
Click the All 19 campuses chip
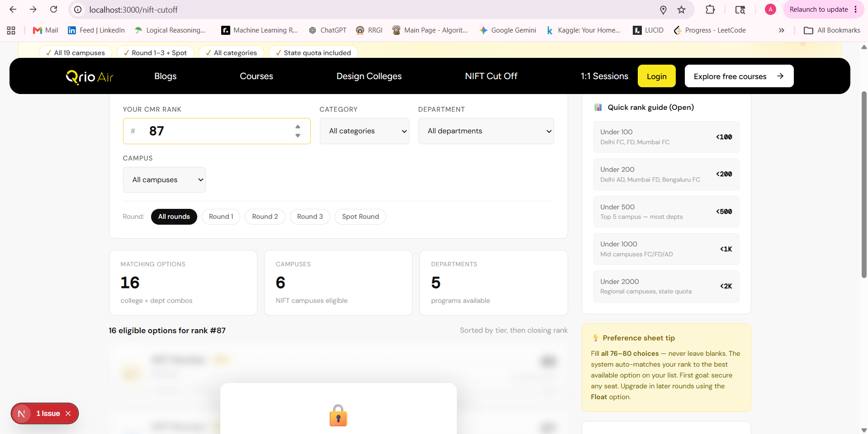(x=76, y=52)
